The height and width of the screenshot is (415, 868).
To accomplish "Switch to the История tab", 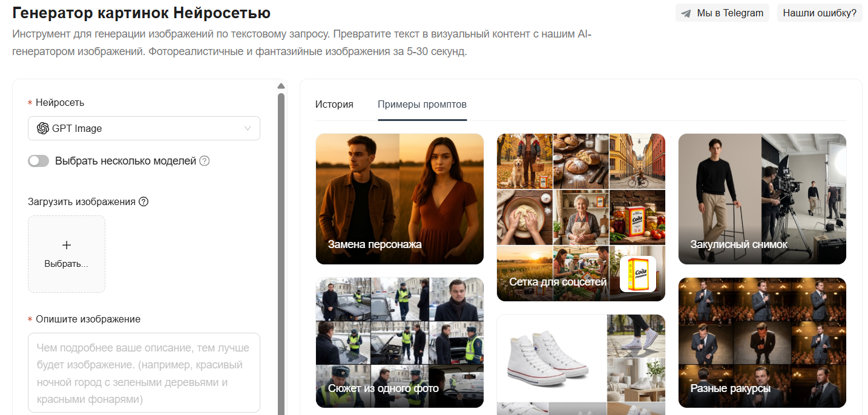I will (334, 104).
